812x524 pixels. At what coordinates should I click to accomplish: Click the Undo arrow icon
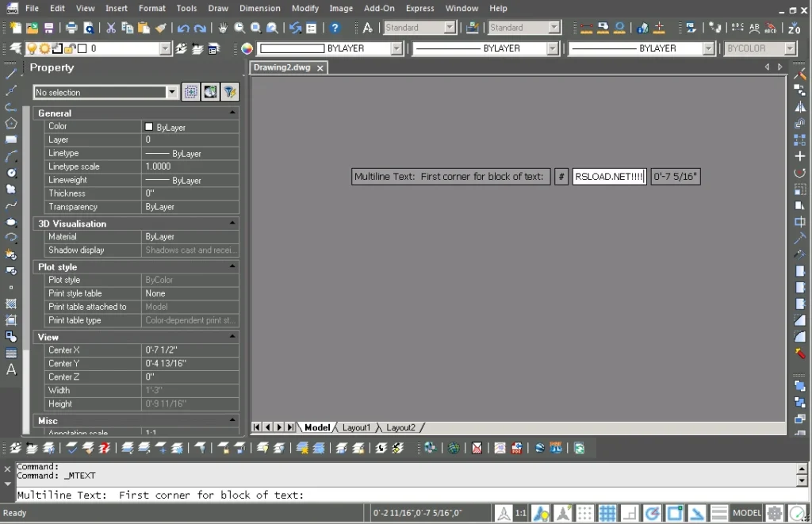[x=183, y=28]
